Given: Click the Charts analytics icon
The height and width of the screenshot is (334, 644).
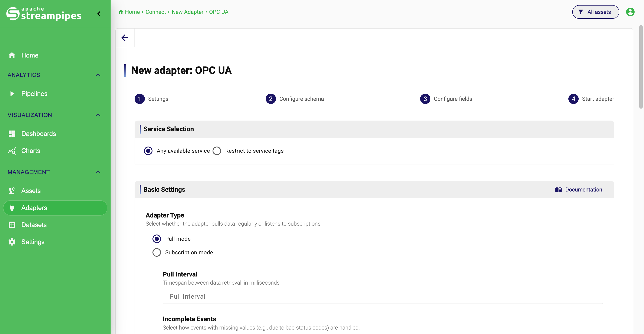Looking at the screenshot, I should point(12,151).
